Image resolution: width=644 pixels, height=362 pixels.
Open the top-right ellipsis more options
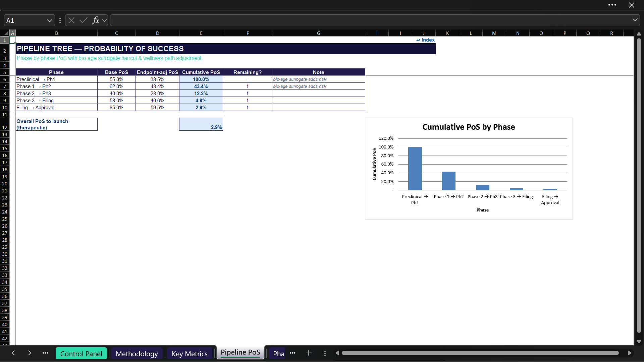612,5
